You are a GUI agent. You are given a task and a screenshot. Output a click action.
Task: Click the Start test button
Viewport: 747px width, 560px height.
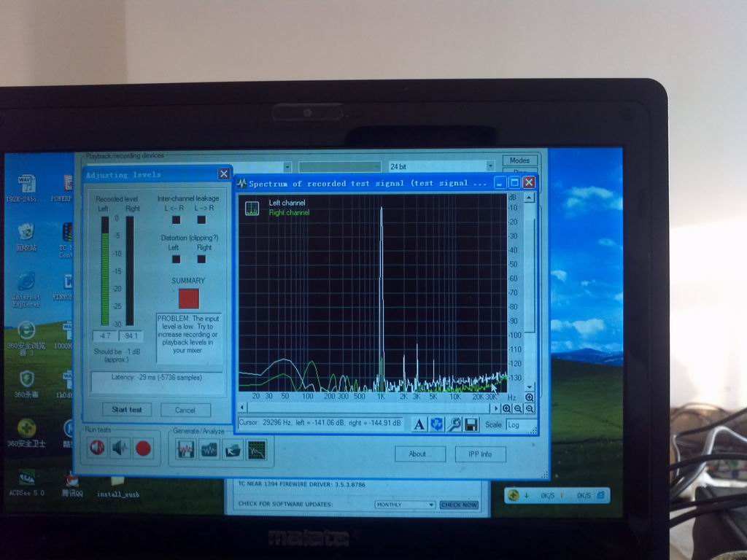coord(127,410)
